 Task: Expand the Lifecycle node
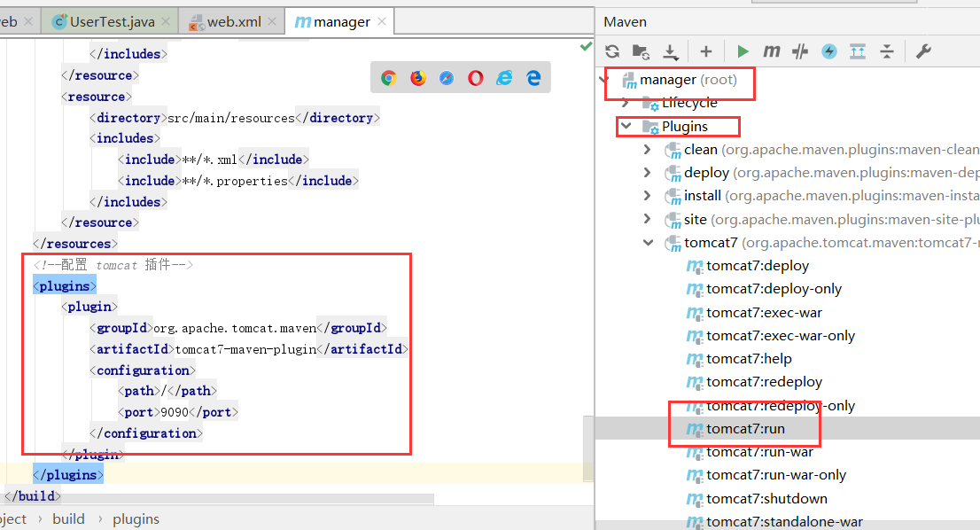tap(625, 103)
